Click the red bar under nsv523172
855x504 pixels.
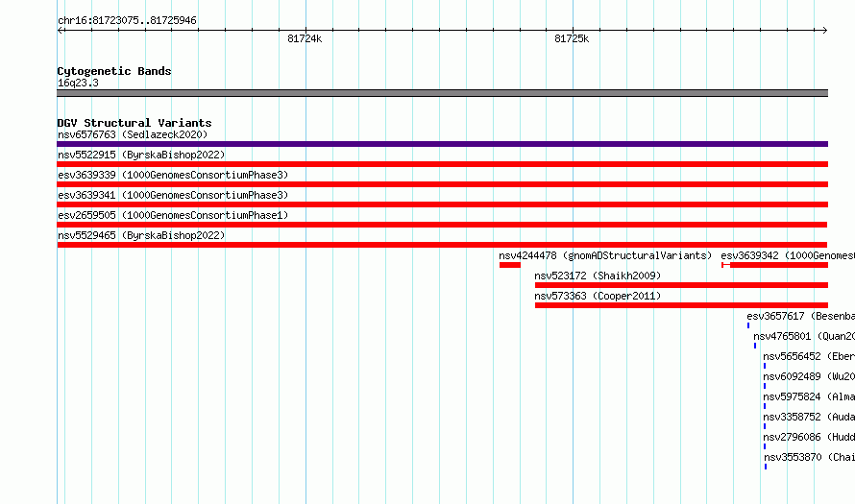pos(682,285)
